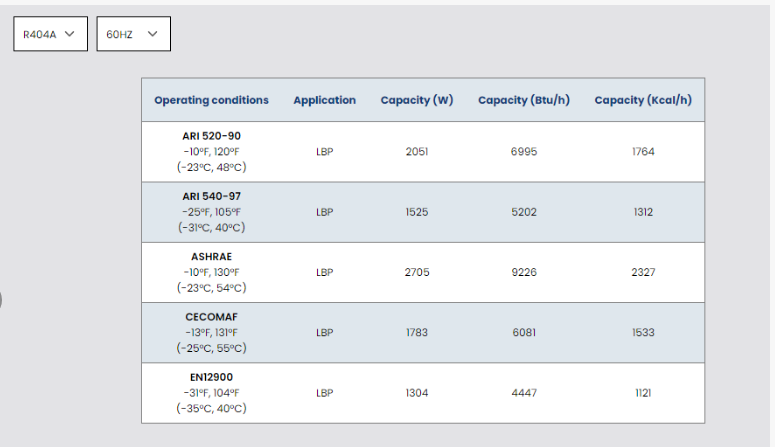Click the Capacity (Kcal/h) column header
775x447 pixels.
(643, 100)
